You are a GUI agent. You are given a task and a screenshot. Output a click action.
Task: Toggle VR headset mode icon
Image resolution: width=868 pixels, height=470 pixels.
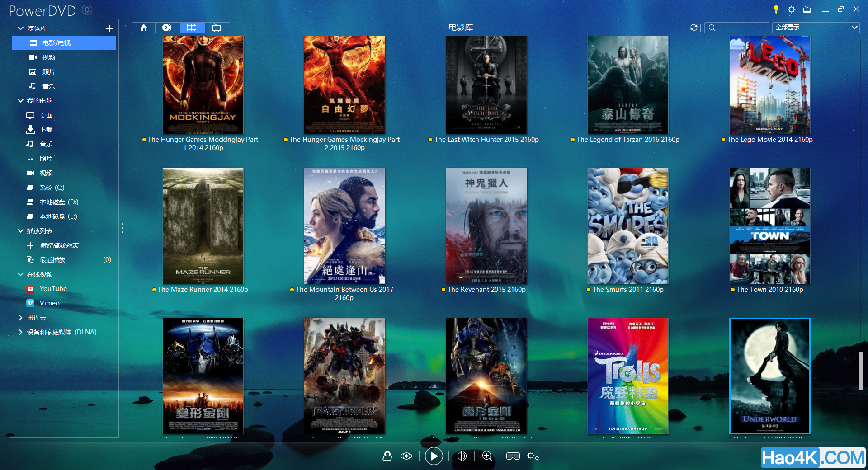click(513, 456)
